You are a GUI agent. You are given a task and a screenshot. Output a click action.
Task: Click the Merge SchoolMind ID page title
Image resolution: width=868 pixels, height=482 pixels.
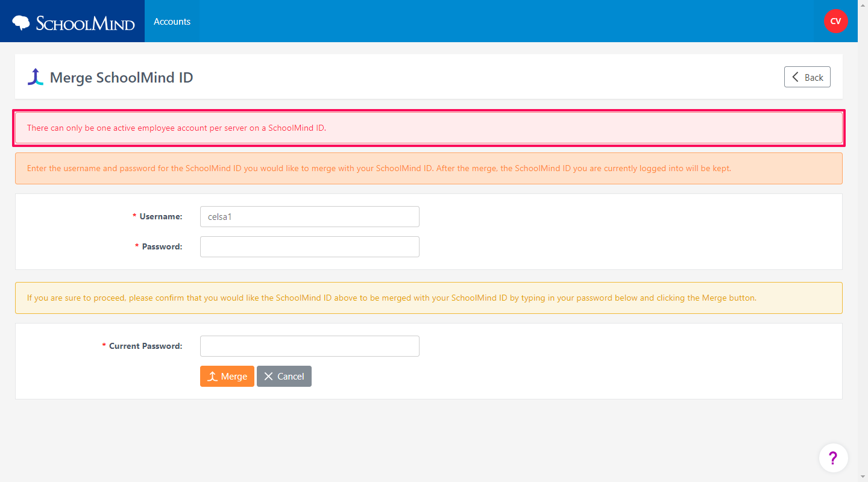point(121,77)
